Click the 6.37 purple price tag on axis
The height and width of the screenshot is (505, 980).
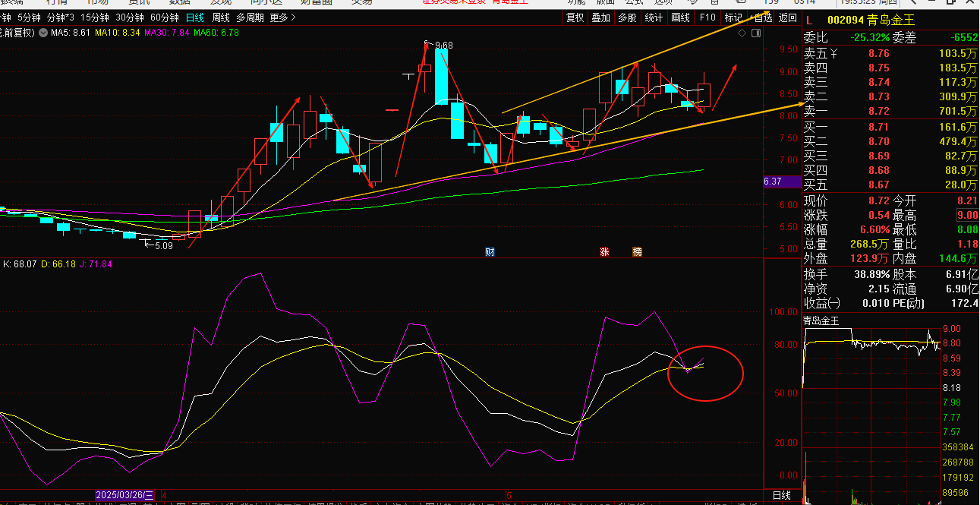(x=782, y=182)
